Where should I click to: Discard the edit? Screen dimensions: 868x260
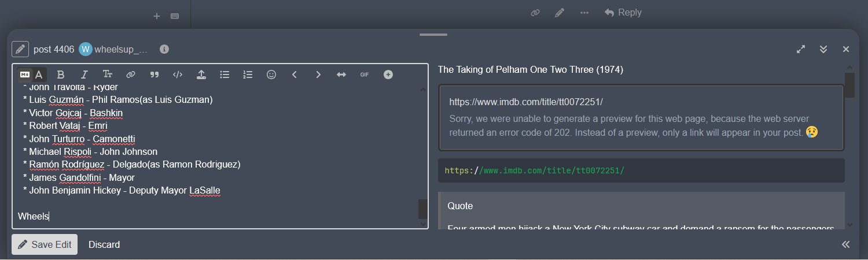(x=104, y=244)
